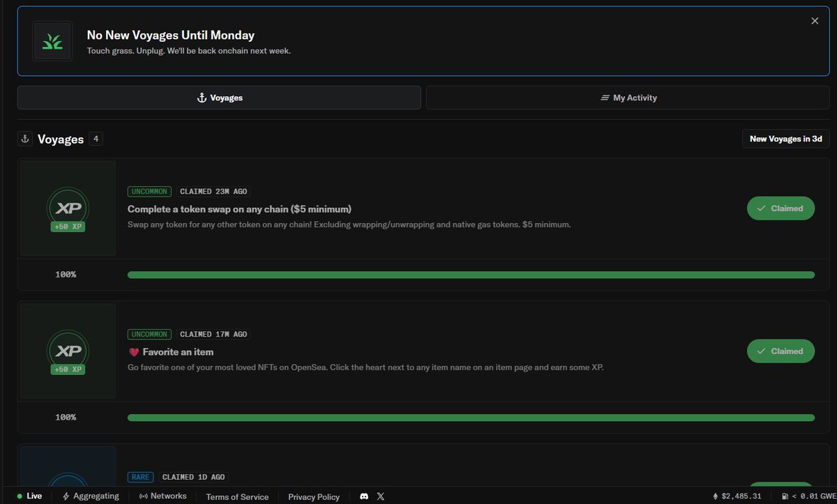Open Networks in the footer
This screenshot has height=504, width=837.
[x=163, y=496]
